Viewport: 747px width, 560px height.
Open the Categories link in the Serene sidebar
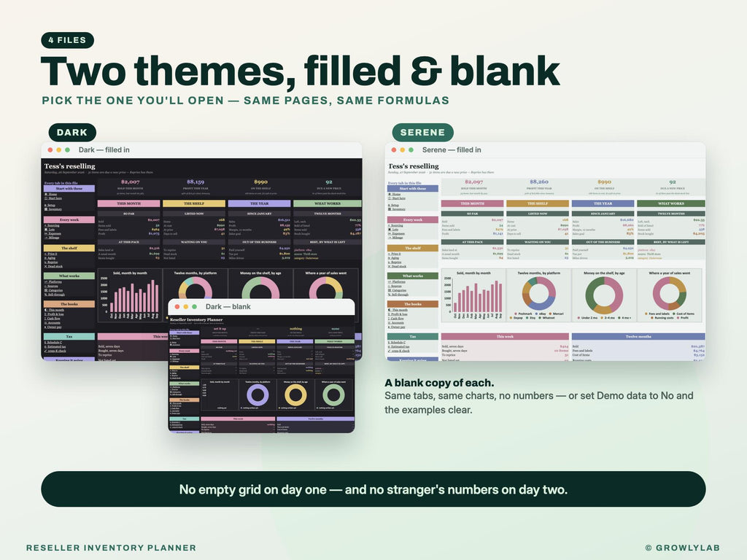[398, 290]
